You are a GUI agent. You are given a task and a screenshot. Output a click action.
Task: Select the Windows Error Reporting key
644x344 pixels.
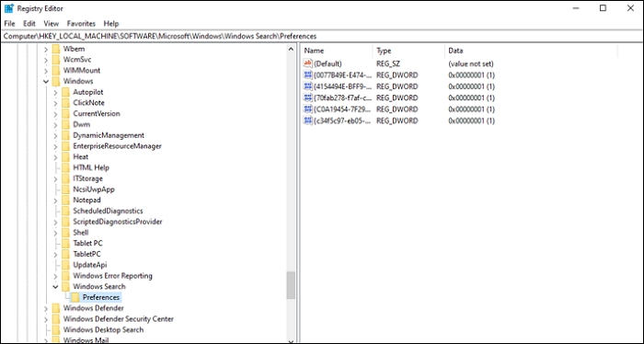pos(112,276)
